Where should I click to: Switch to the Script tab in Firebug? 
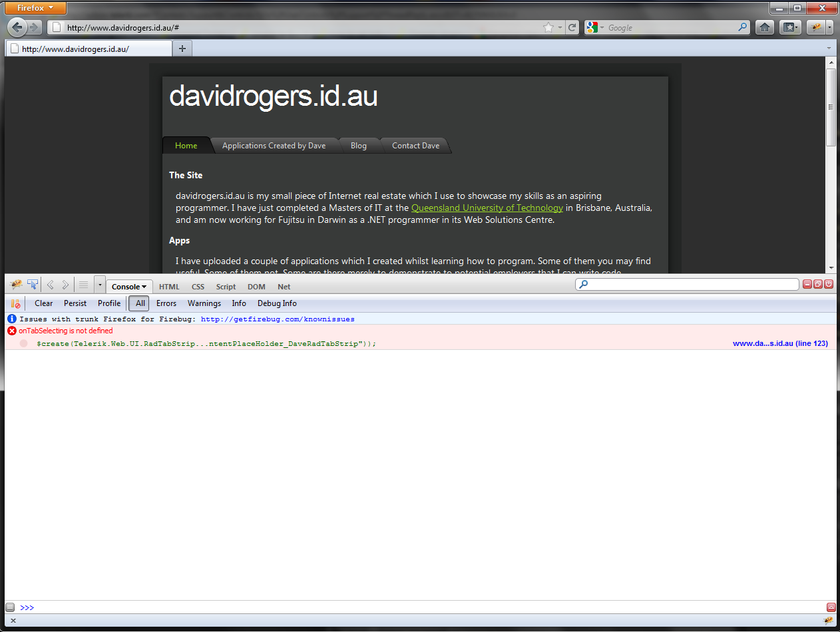(226, 287)
